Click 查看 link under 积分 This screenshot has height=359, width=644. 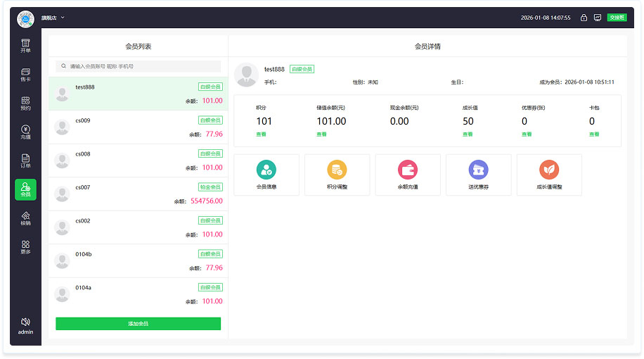[x=261, y=134]
